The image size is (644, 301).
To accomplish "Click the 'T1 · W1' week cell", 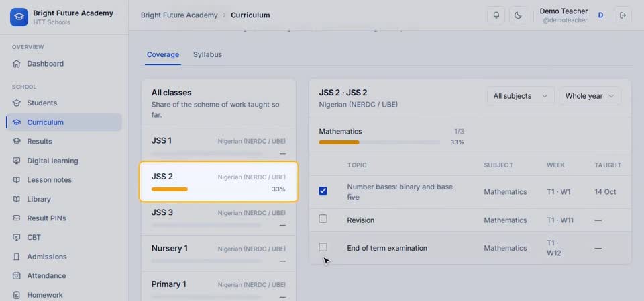I will [x=559, y=191].
